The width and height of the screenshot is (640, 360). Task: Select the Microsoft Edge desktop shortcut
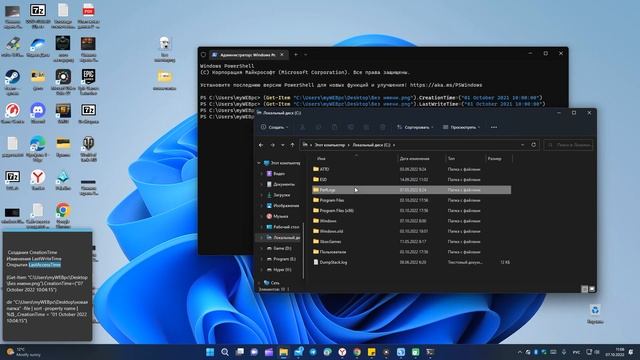[x=38, y=147]
